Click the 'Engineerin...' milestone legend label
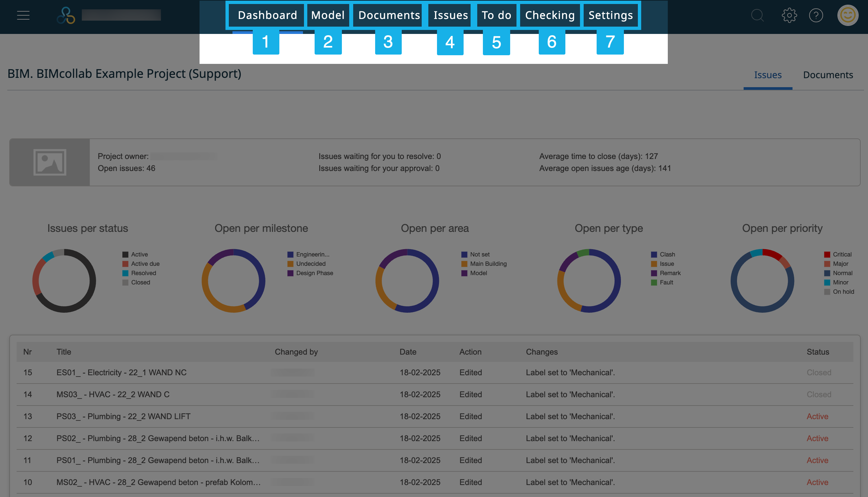 coord(313,254)
